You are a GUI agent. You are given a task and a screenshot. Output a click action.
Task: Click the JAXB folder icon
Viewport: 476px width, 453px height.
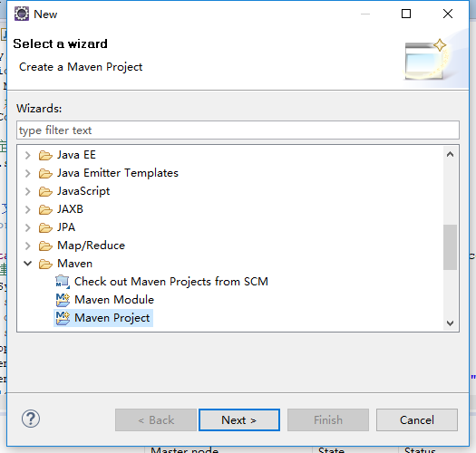point(45,209)
